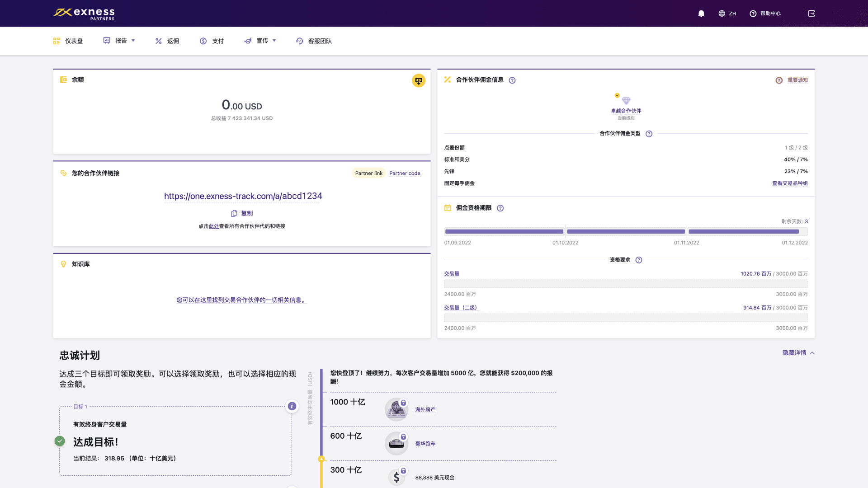
Task: Click the logout icon in header
Action: click(x=811, y=14)
